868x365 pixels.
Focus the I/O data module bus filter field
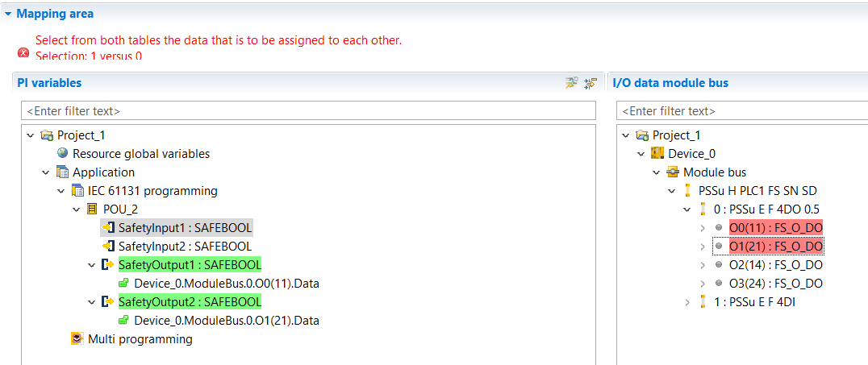point(742,110)
